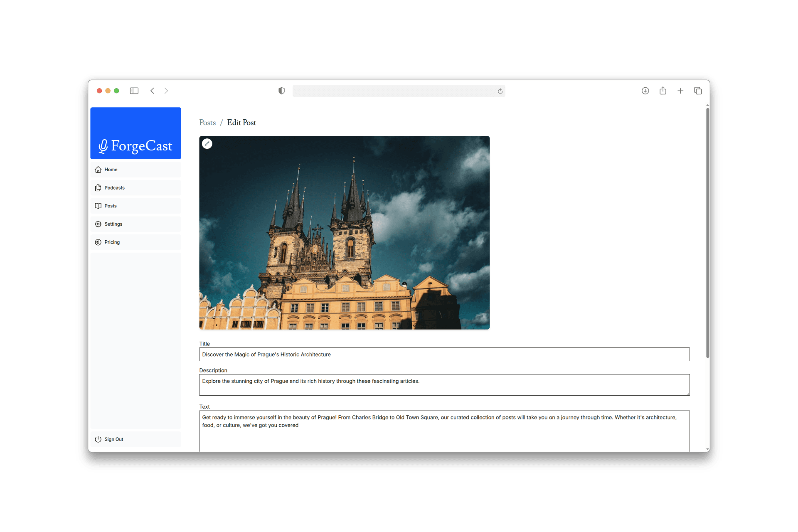Open the Posts breadcrumb link
The width and height of the screenshot is (798, 532).
tap(207, 123)
